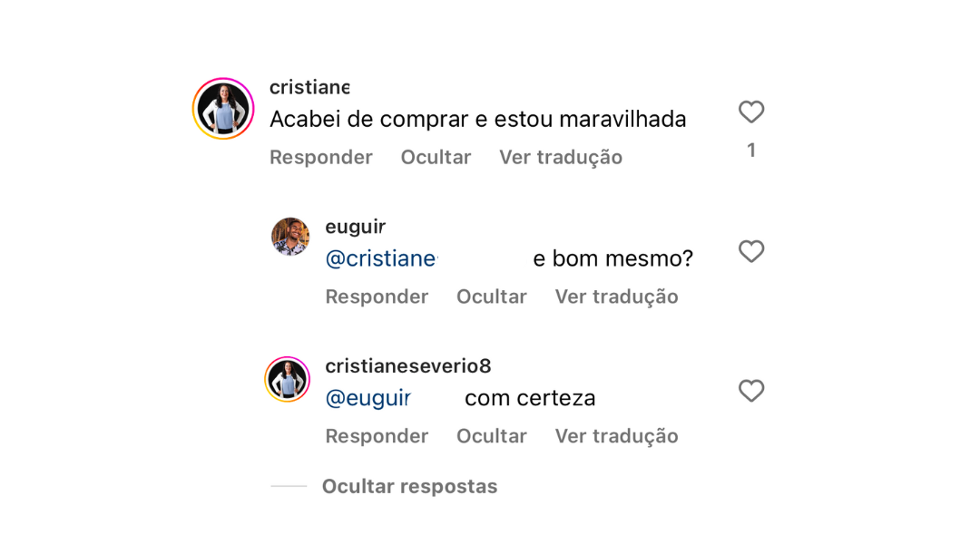Open the @euguir mention link
Screen dimensions: 980x544
pos(367,397)
